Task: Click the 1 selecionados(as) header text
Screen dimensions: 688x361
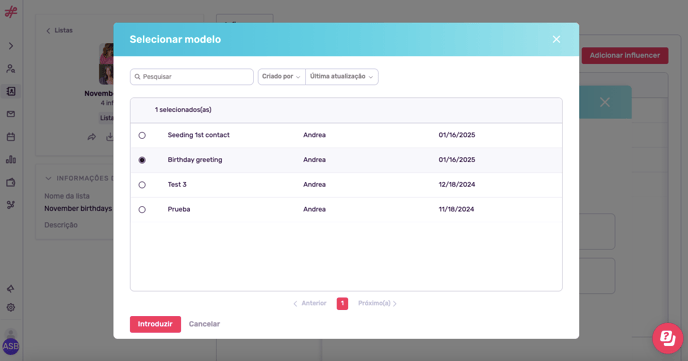Action: pyautogui.click(x=183, y=110)
